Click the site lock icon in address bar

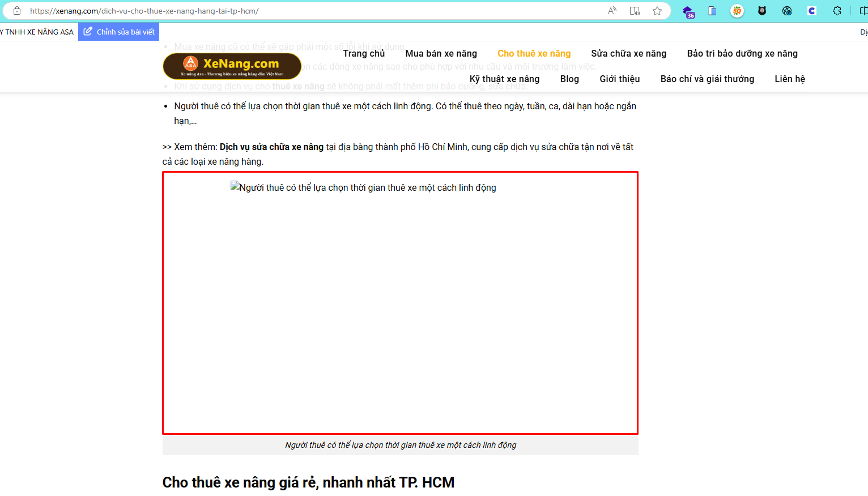17,11
